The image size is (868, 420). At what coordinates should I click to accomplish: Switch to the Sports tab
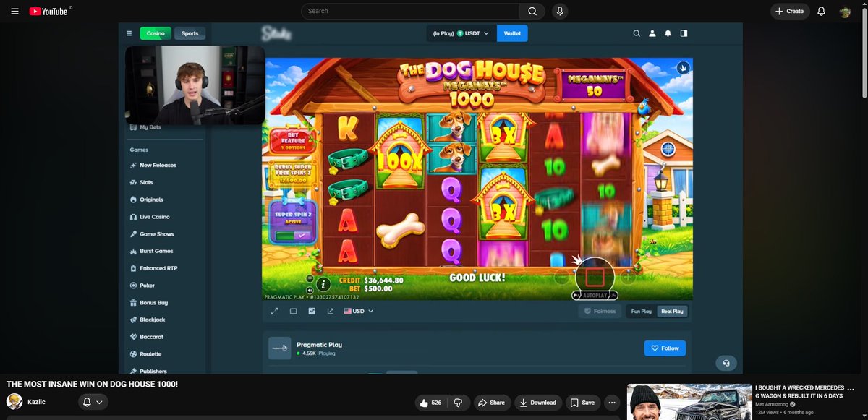[190, 33]
